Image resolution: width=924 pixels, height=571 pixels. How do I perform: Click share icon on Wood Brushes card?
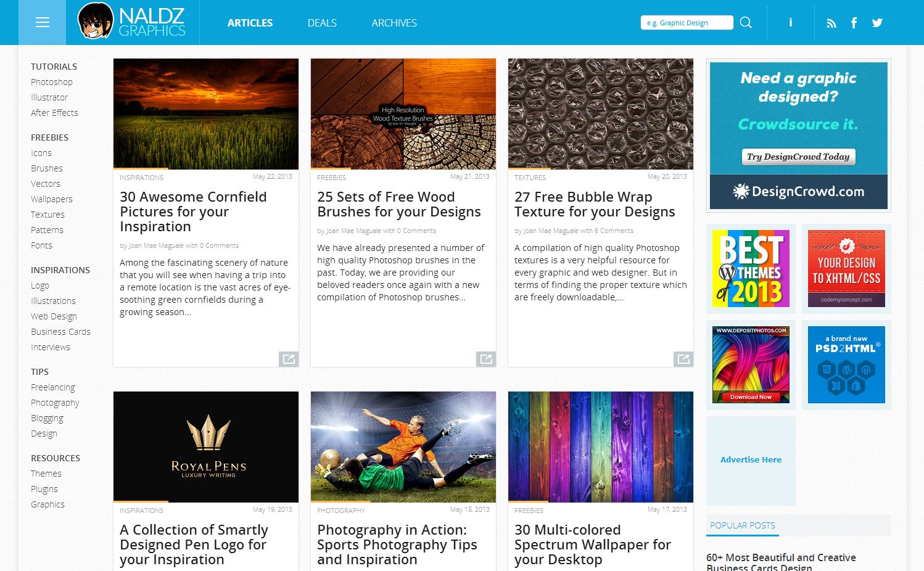[x=486, y=359]
